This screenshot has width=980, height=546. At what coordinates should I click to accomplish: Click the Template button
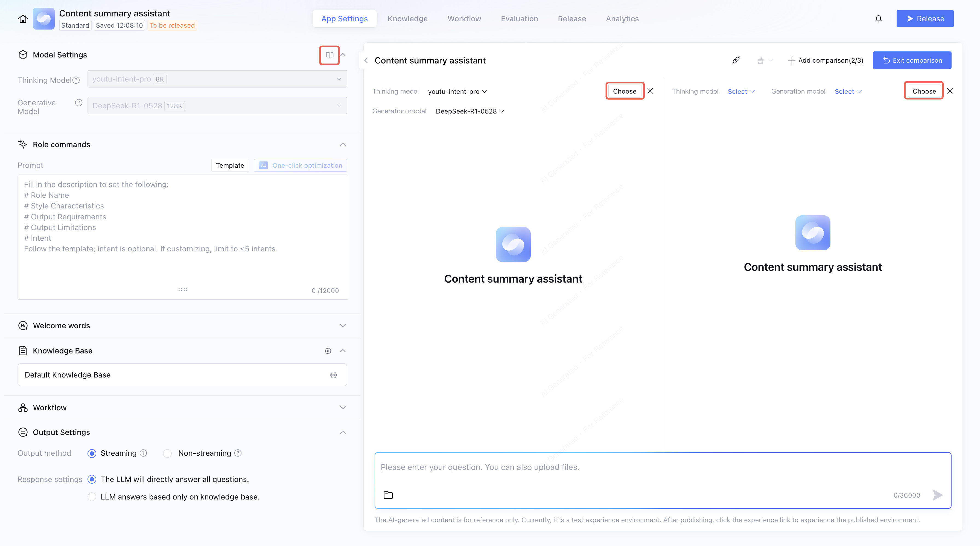(x=230, y=165)
